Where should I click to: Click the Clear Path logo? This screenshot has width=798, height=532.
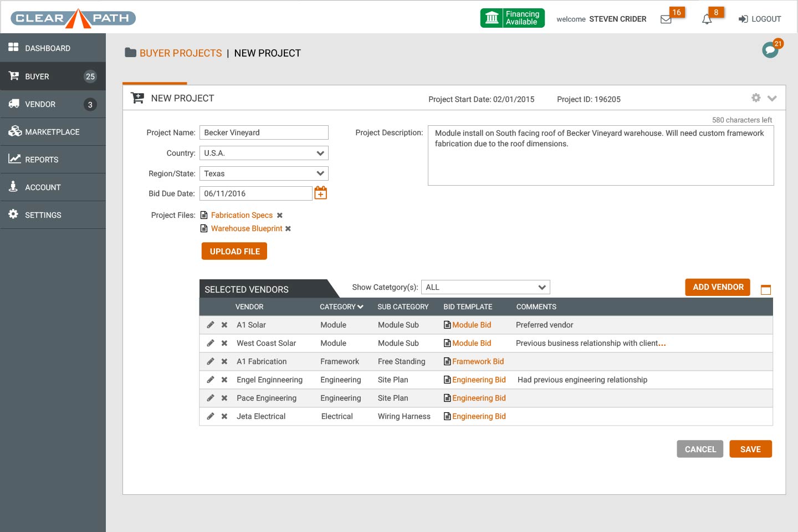point(73,18)
